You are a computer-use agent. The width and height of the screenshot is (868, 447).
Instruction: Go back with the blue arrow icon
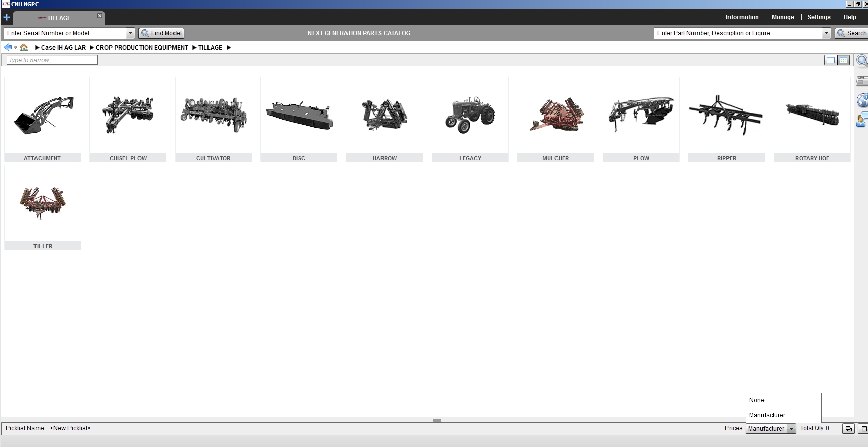pos(8,47)
